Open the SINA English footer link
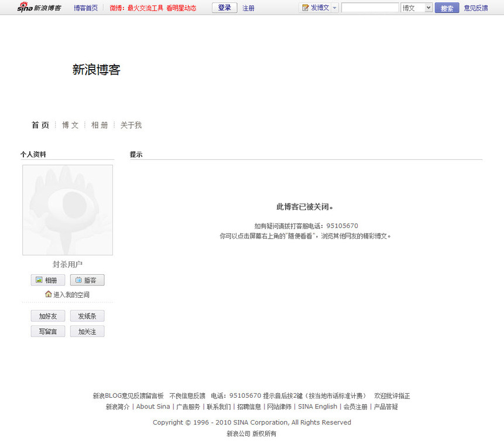The width and height of the screenshot is (504, 447). click(318, 407)
